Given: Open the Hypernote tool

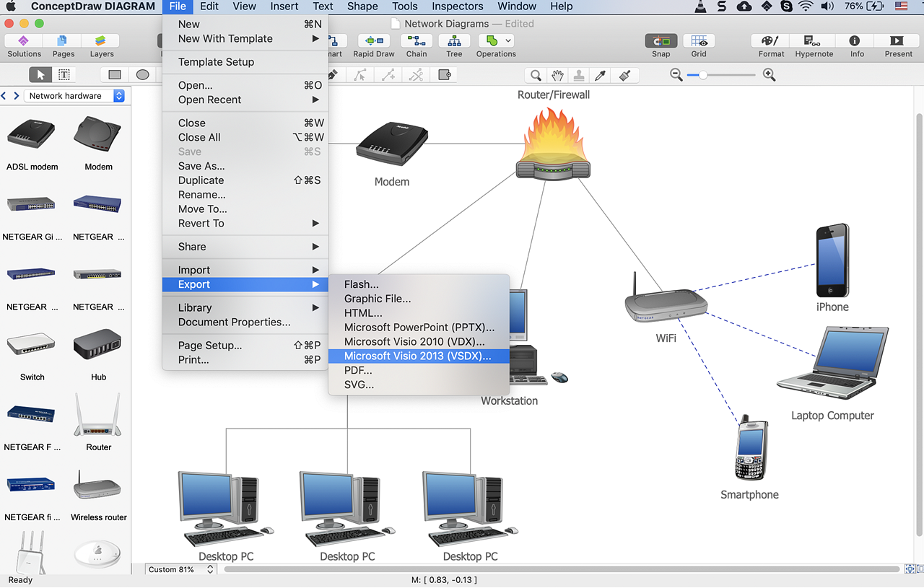Looking at the screenshot, I should point(814,45).
